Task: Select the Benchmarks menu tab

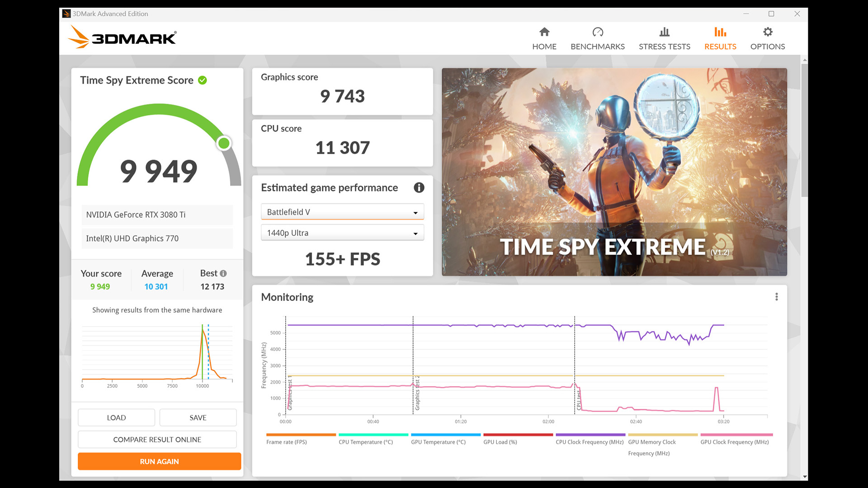Action: 597,38
